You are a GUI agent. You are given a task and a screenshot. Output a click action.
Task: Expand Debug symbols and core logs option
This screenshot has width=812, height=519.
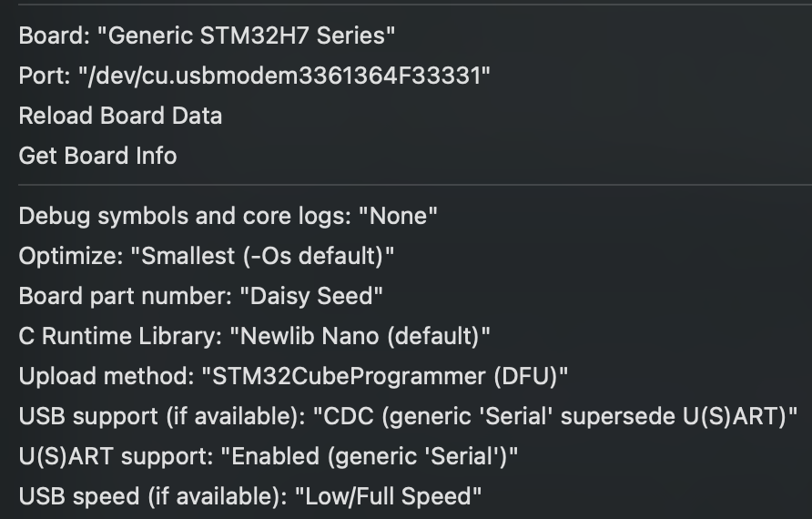click(228, 216)
